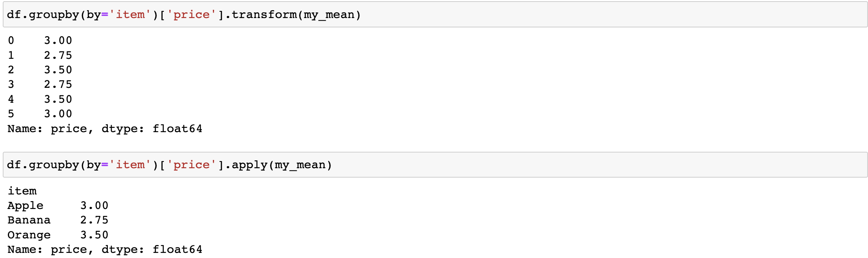
Task: Click the 'item' index header in output
Action: point(22,191)
